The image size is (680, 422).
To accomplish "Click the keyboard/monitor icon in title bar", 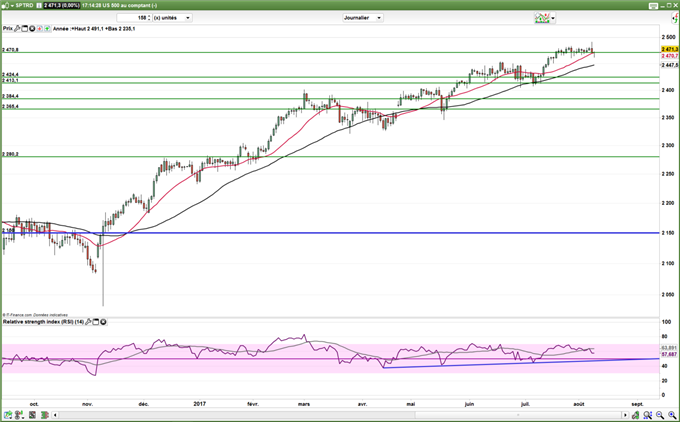I will coord(653,6).
